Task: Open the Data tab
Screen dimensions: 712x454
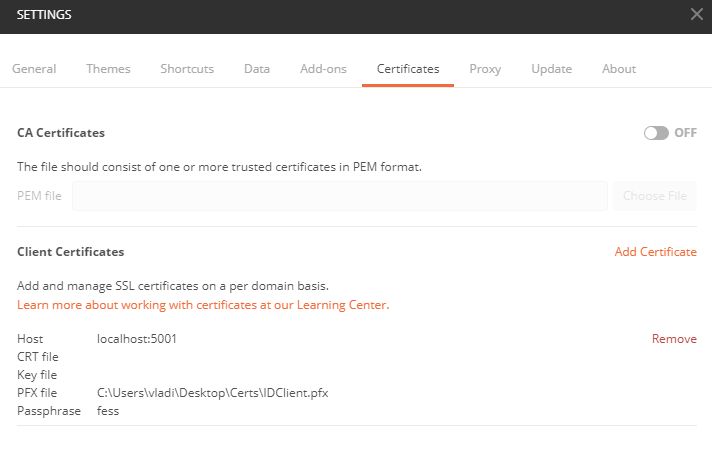Action: 257,69
